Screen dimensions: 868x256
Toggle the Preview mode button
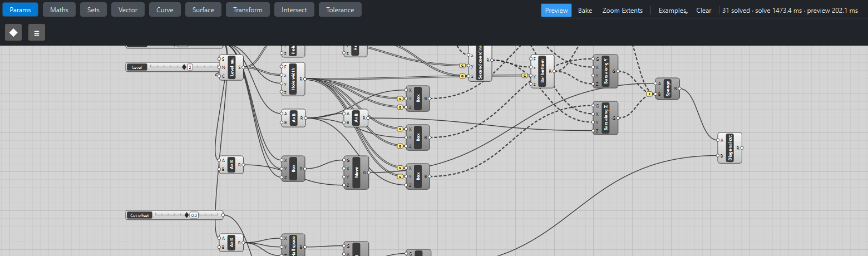coord(556,11)
